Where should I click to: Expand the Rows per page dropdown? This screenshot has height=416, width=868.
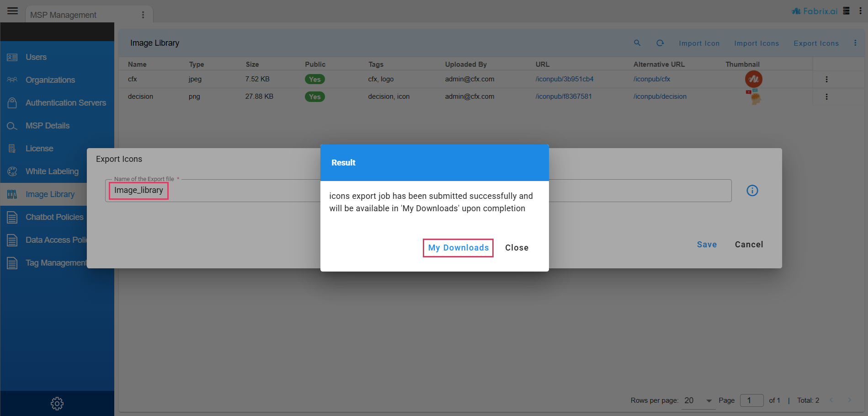click(x=708, y=400)
